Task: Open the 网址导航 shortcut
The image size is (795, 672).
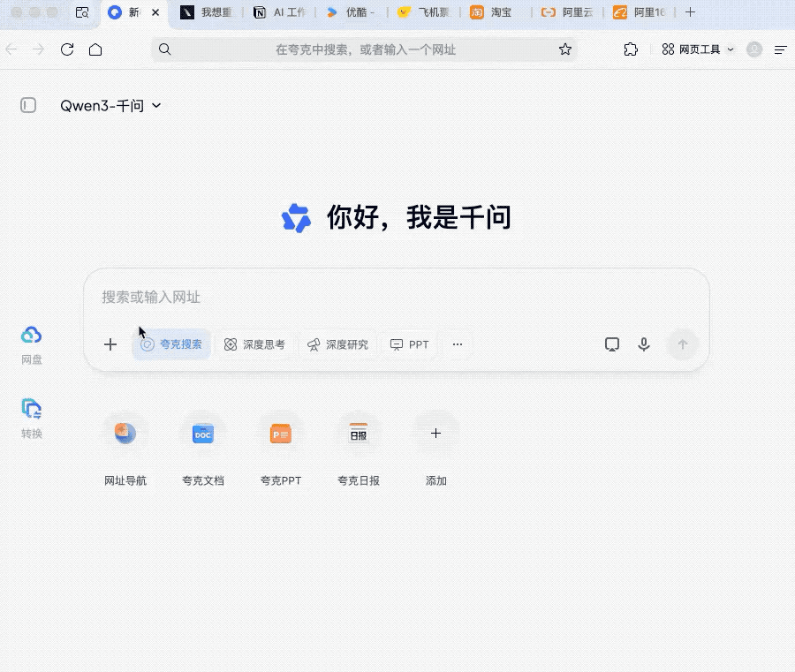Action: (x=125, y=434)
